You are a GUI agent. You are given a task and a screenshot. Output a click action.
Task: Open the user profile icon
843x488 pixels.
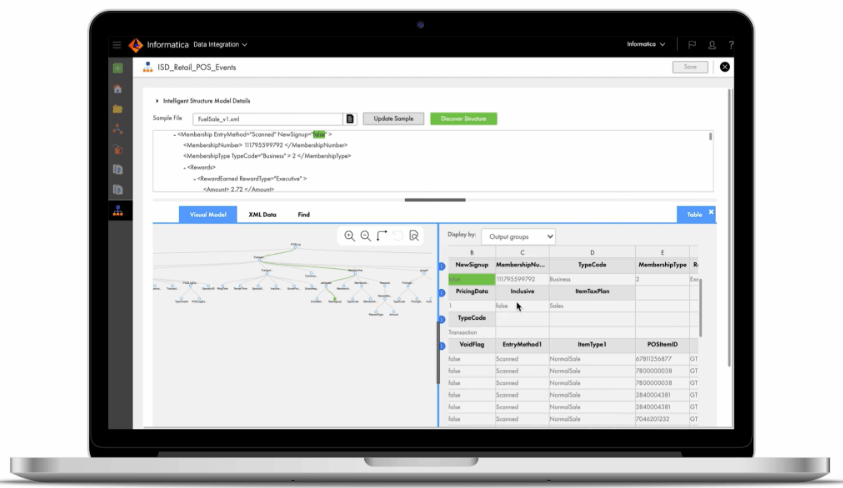pyautogui.click(x=712, y=45)
